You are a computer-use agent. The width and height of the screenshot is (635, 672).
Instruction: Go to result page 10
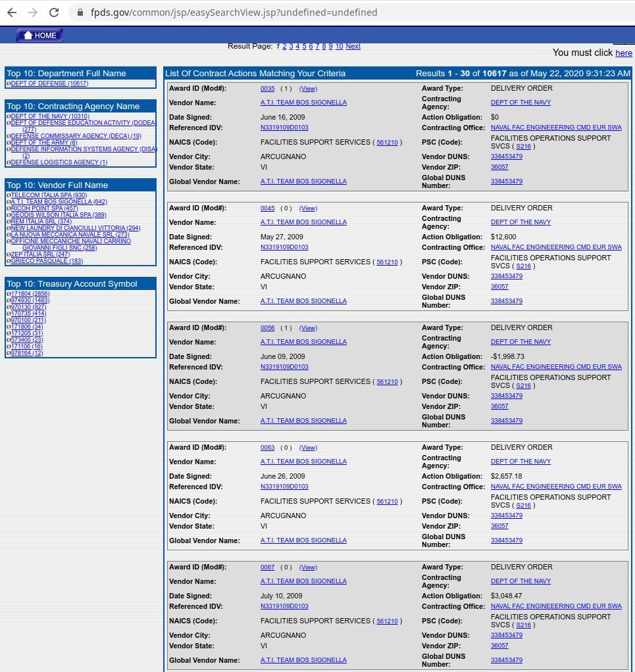339,46
